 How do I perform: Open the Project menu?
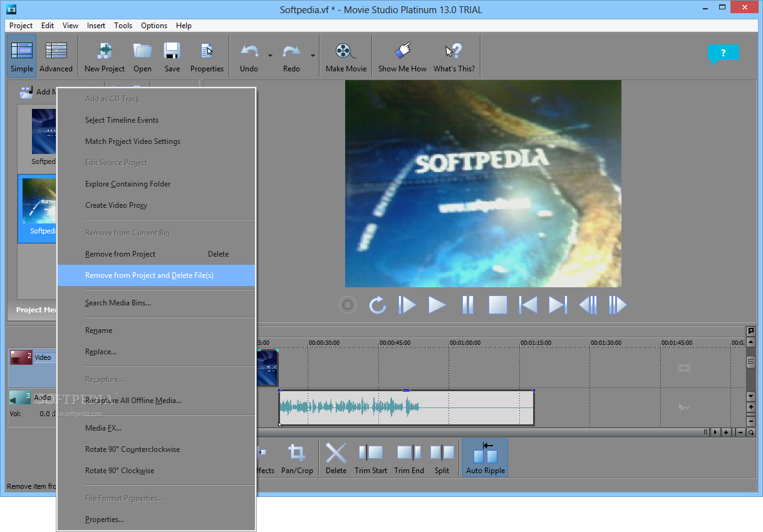(x=21, y=26)
